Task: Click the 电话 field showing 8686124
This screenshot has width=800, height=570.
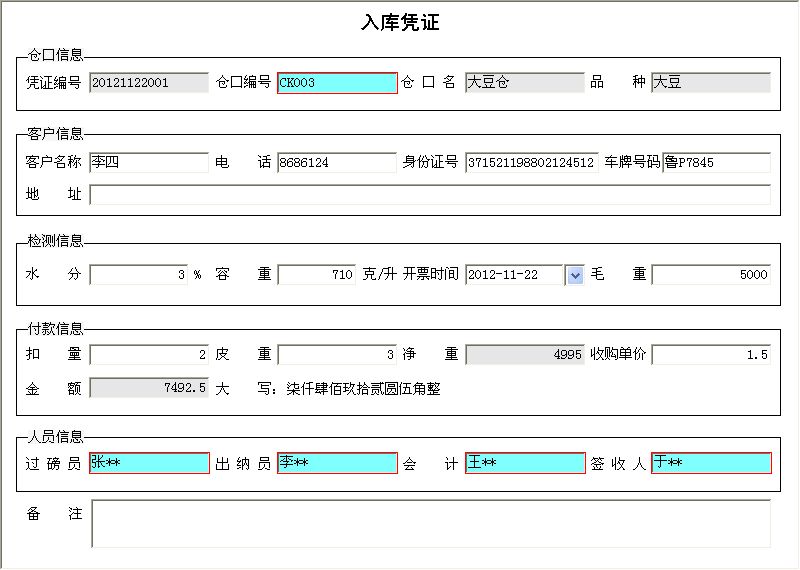Action: [x=337, y=163]
